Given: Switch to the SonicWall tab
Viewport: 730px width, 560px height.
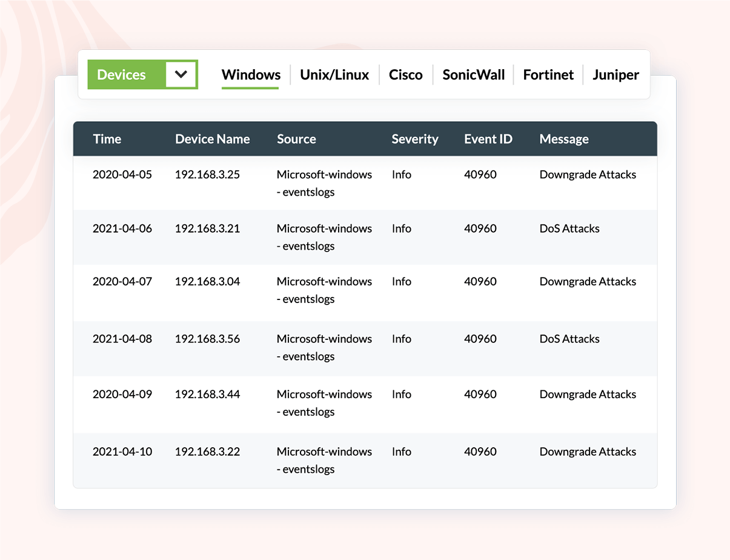Looking at the screenshot, I should point(473,75).
